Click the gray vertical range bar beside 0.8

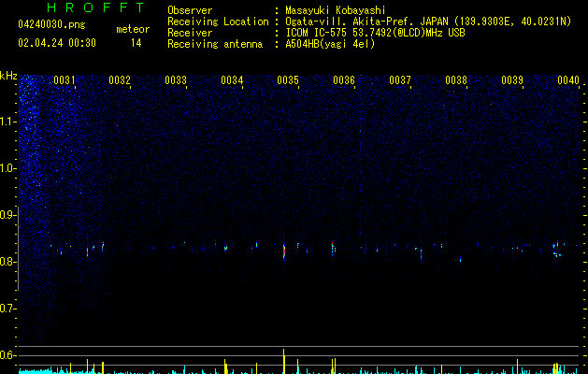(19, 249)
